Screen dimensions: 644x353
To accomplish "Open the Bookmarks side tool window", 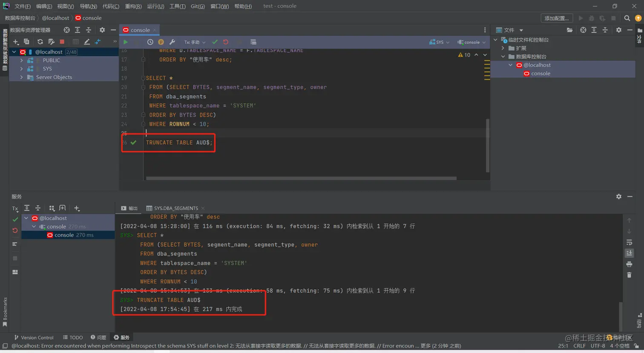I will pos(5,312).
